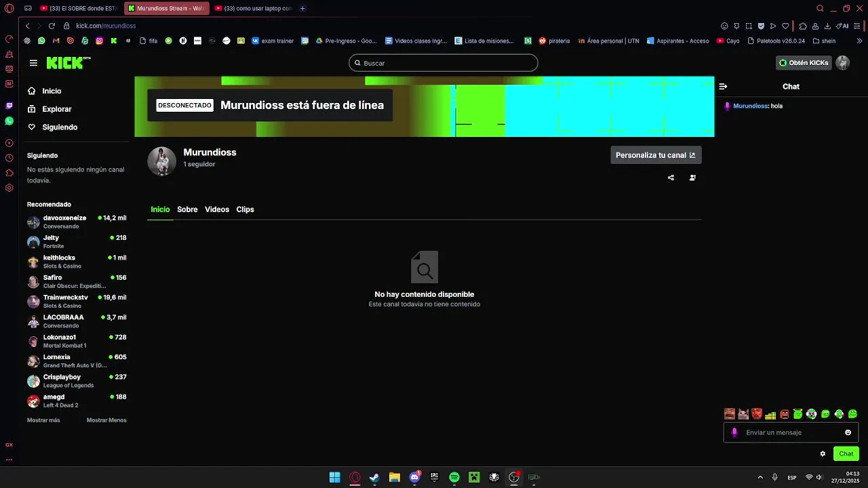The width and height of the screenshot is (868, 488).
Task: Insert the yellow equalizer bars emote
Action: 770,414
